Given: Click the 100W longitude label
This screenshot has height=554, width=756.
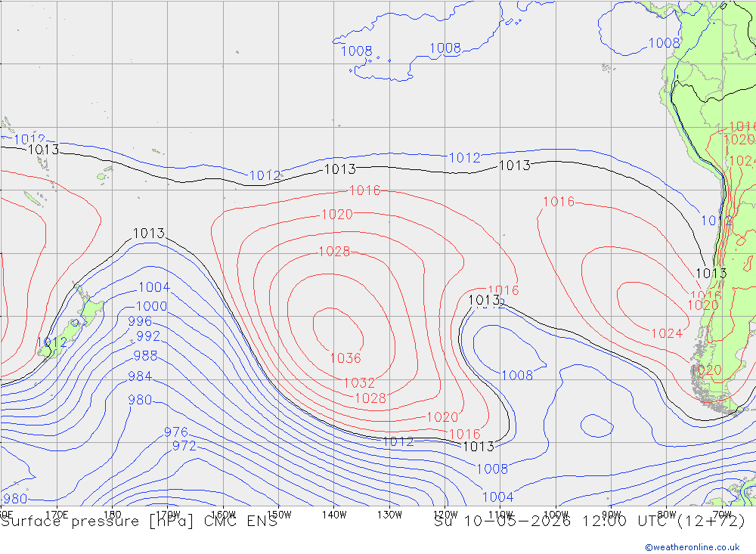Looking at the screenshot, I should pos(556,515).
